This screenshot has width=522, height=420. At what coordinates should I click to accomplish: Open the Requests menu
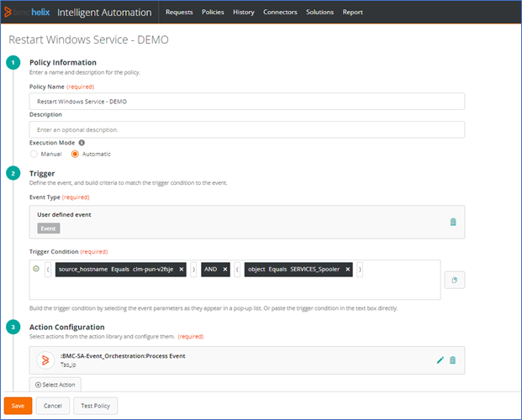point(179,12)
